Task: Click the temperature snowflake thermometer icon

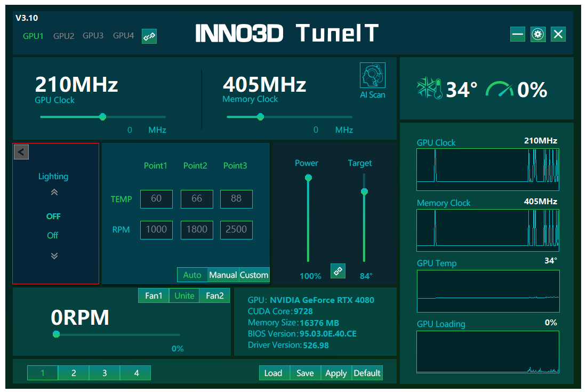Action: (429, 89)
